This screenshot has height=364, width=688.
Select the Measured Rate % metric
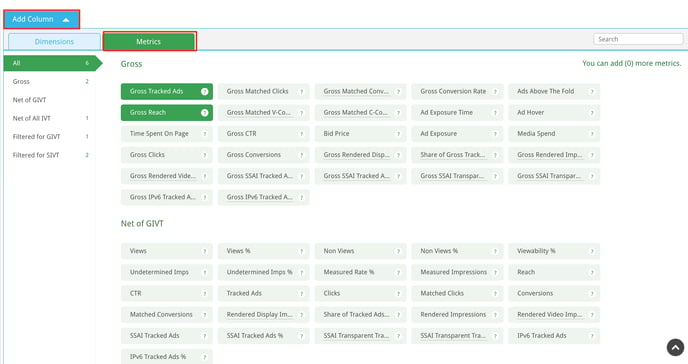point(360,272)
